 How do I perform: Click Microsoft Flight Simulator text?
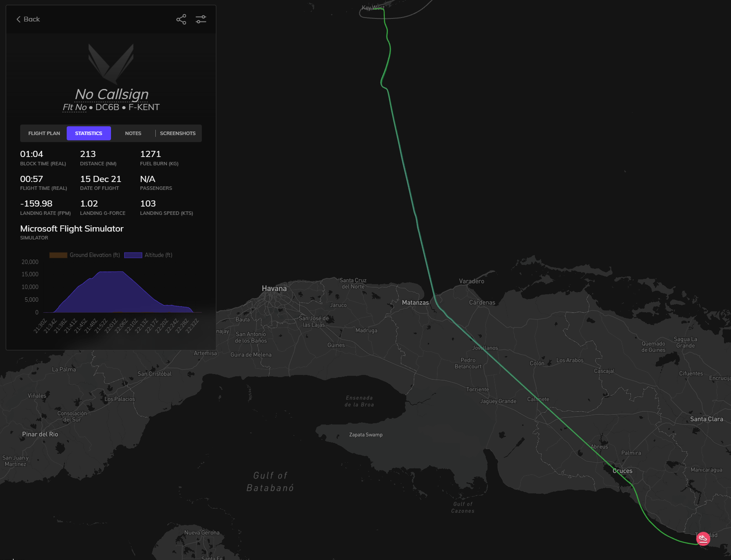(x=72, y=228)
